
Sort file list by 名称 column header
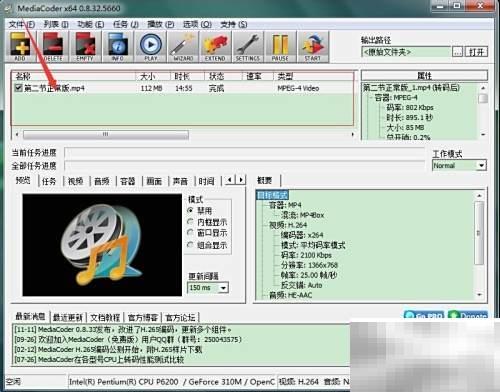pyautogui.click(x=74, y=76)
